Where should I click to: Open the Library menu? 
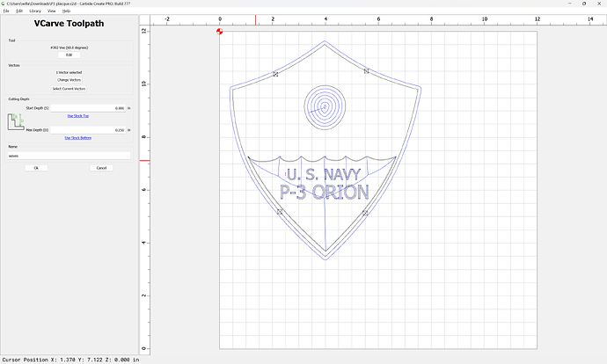(x=34, y=11)
